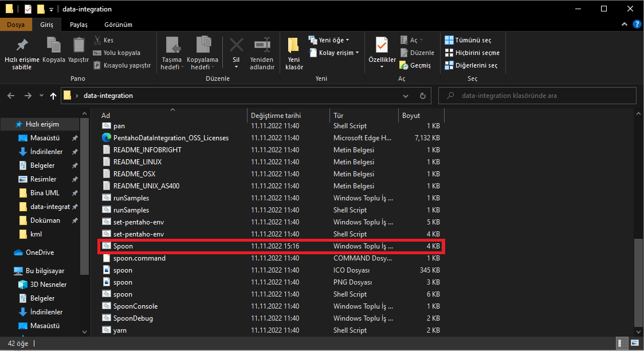
Task: Collapse the ribbon with chevron
Action: [625, 24]
